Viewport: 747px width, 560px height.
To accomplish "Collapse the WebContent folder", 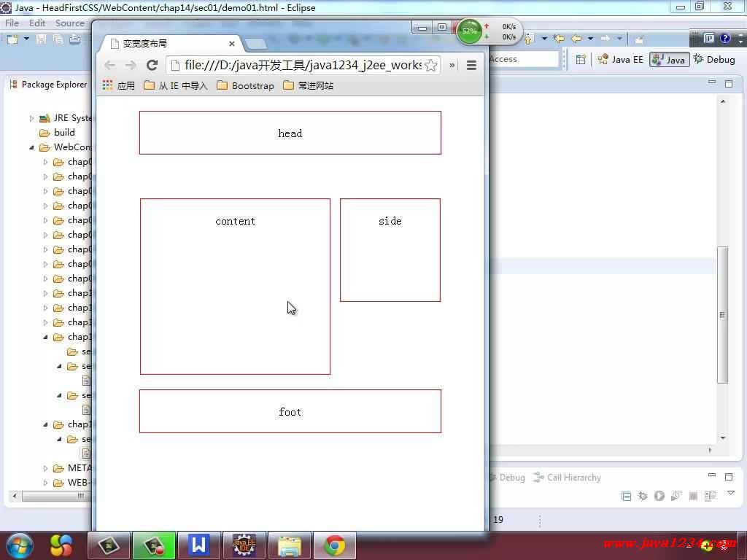I will pyautogui.click(x=31, y=147).
